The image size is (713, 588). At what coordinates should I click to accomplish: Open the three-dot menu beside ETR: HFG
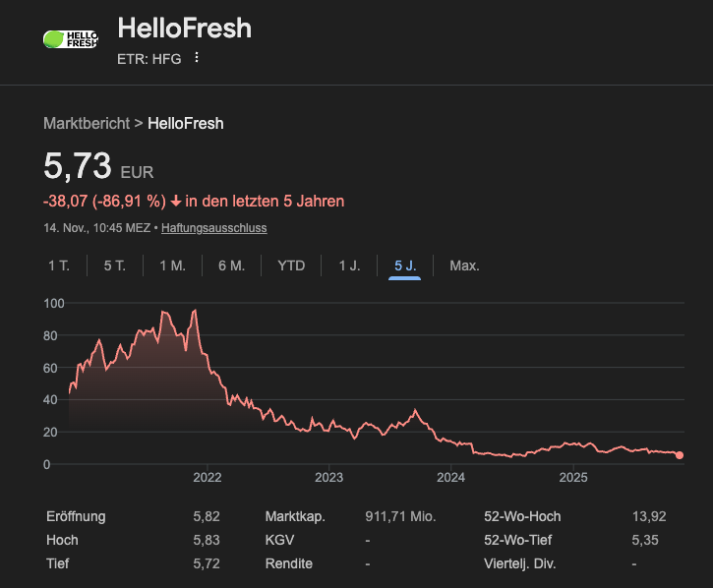click(x=197, y=58)
